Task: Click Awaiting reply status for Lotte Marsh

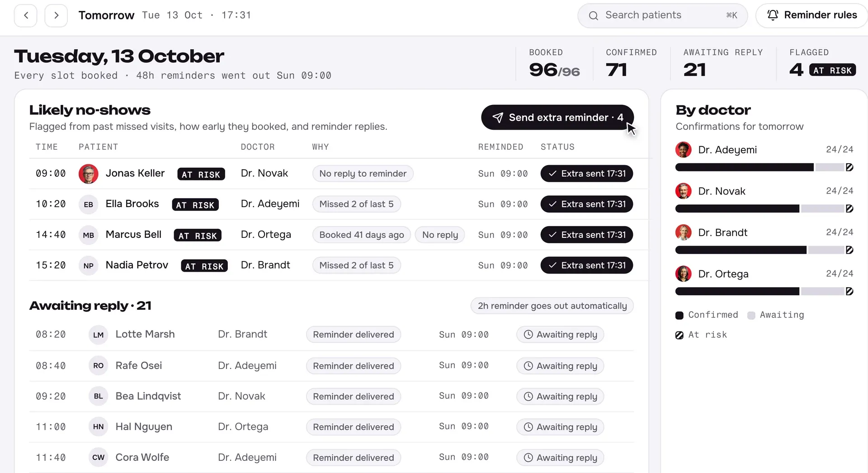Action: (x=560, y=335)
